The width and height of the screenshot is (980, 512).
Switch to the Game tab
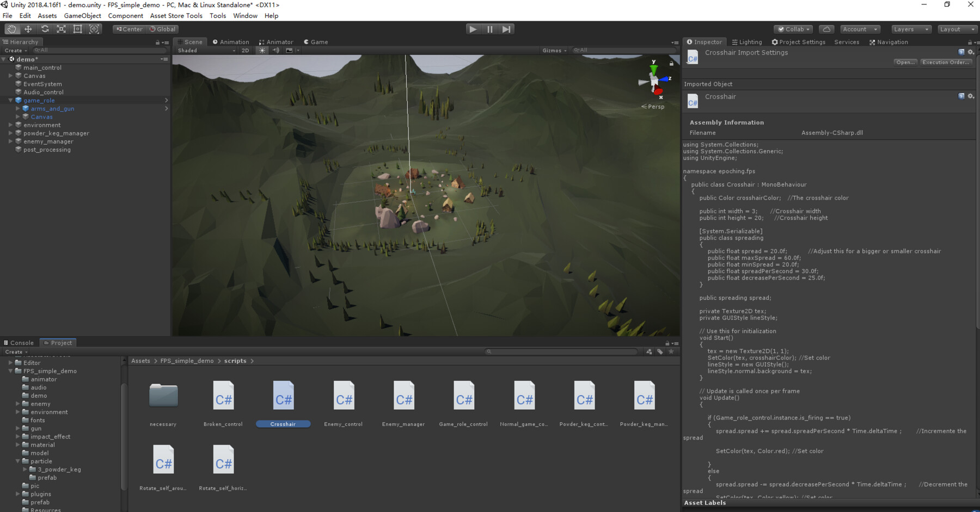pos(316,42)
